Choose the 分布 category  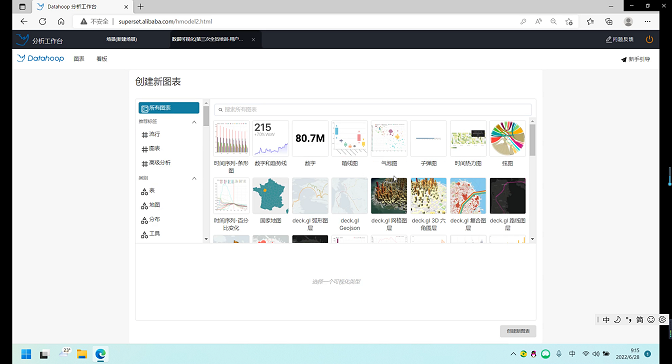click(x=151, y=220)
